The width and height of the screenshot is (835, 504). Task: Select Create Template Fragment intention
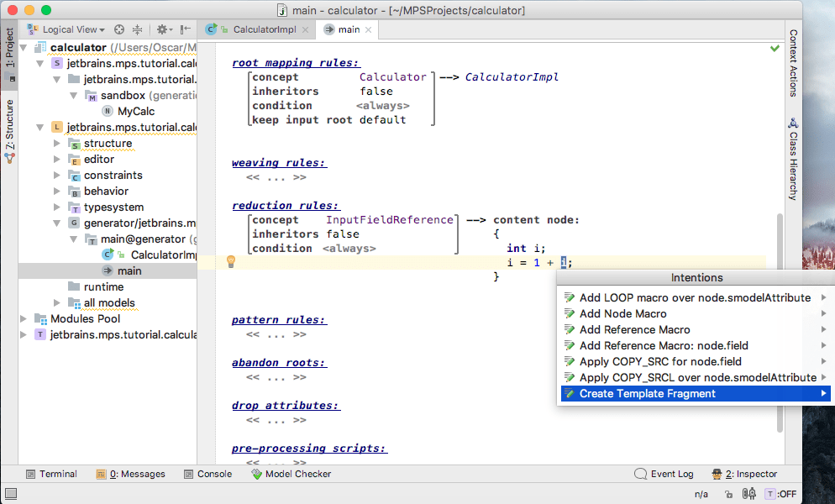tap(647, 393)
